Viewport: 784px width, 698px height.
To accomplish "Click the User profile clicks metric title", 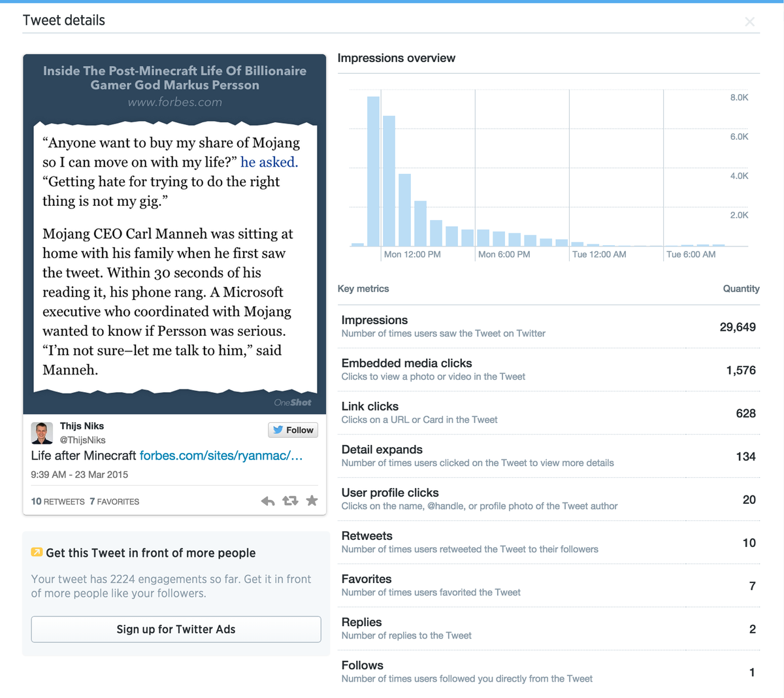I will (390, 493).
